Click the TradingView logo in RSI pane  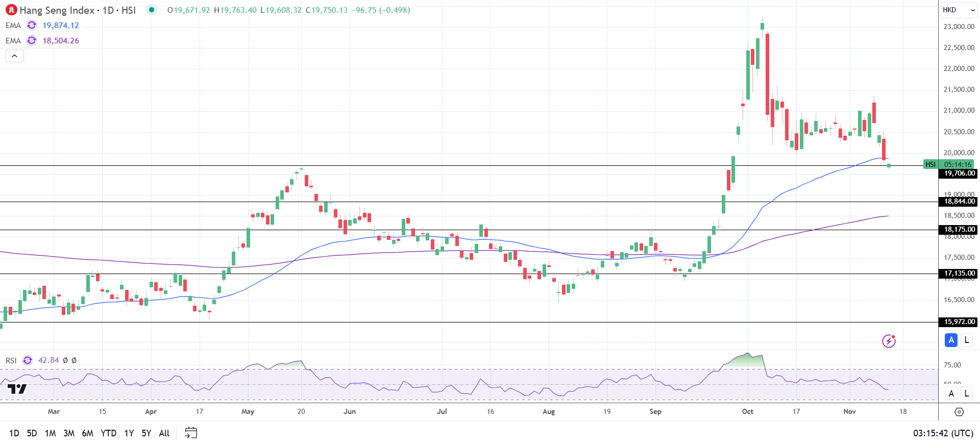[17, 389]
